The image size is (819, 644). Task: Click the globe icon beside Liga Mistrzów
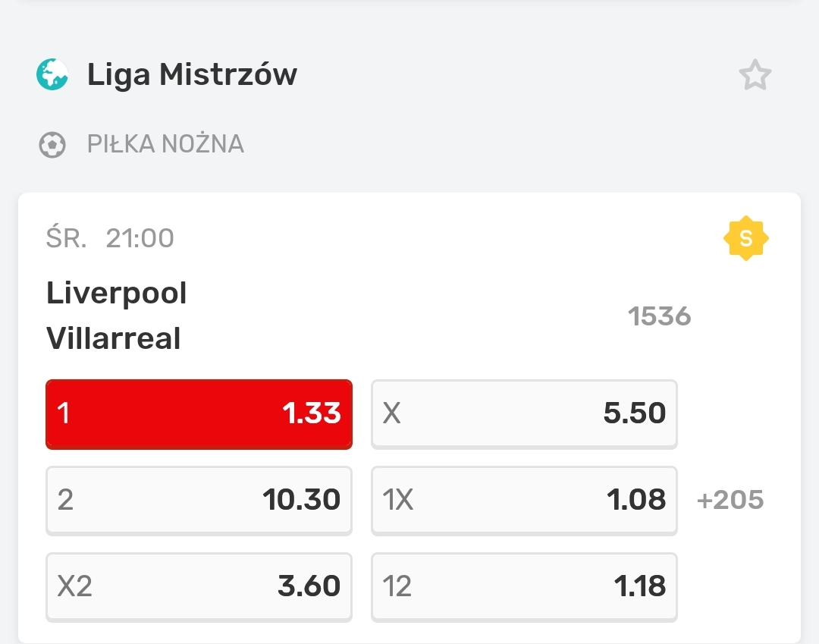pyautogui.click(x=52, y=74)
